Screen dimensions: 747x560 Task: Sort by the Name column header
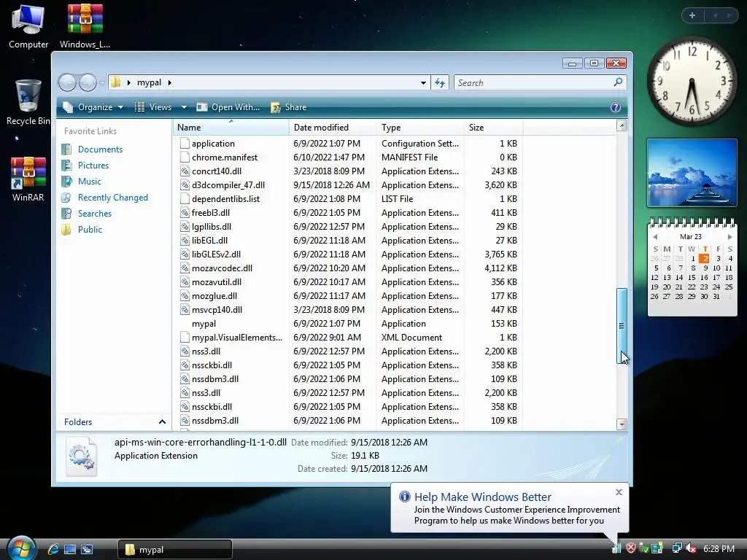231,127
